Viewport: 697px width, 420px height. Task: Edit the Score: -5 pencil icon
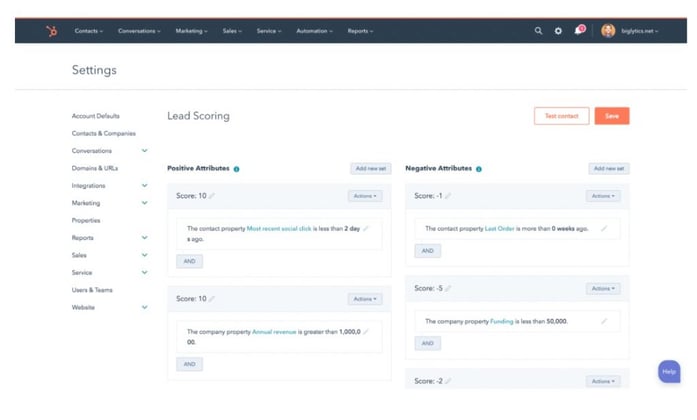click(448, 288)
